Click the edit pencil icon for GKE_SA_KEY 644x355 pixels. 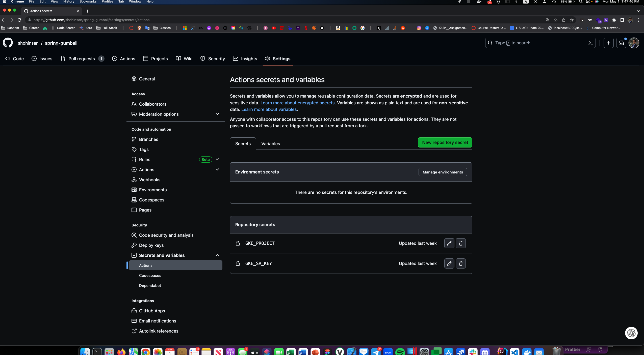click(449, 263)
